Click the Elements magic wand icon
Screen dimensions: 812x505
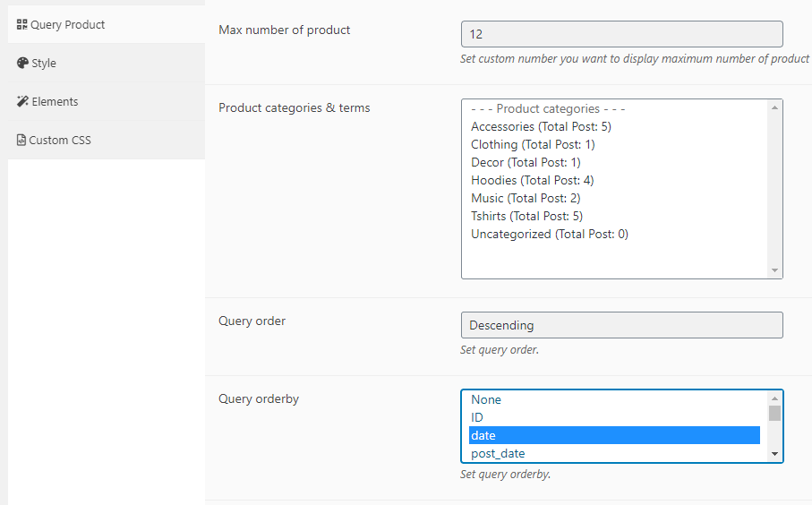coord(22,101)
